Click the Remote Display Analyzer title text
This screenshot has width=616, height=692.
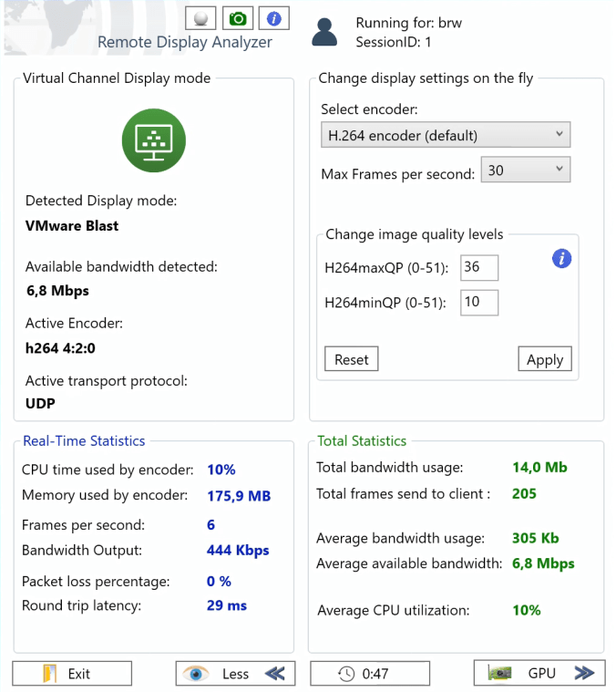[x=185, y=42]
